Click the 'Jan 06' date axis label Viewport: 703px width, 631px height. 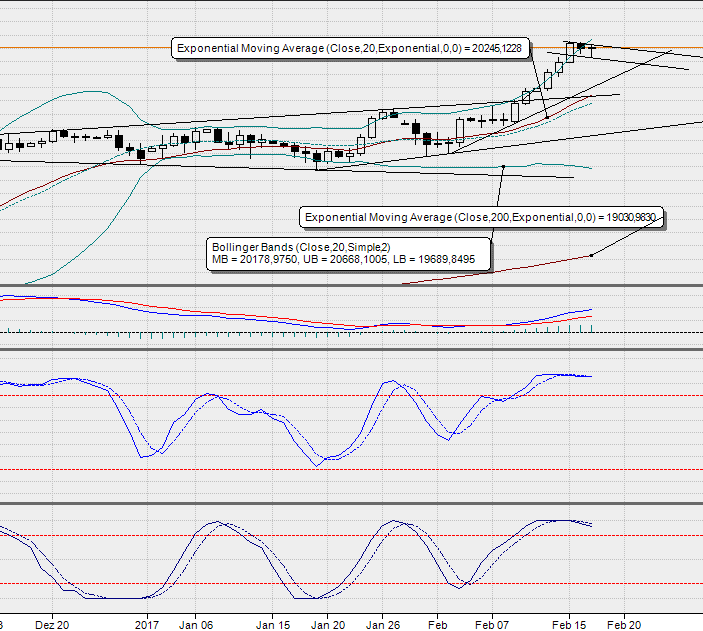pos(196,625)
